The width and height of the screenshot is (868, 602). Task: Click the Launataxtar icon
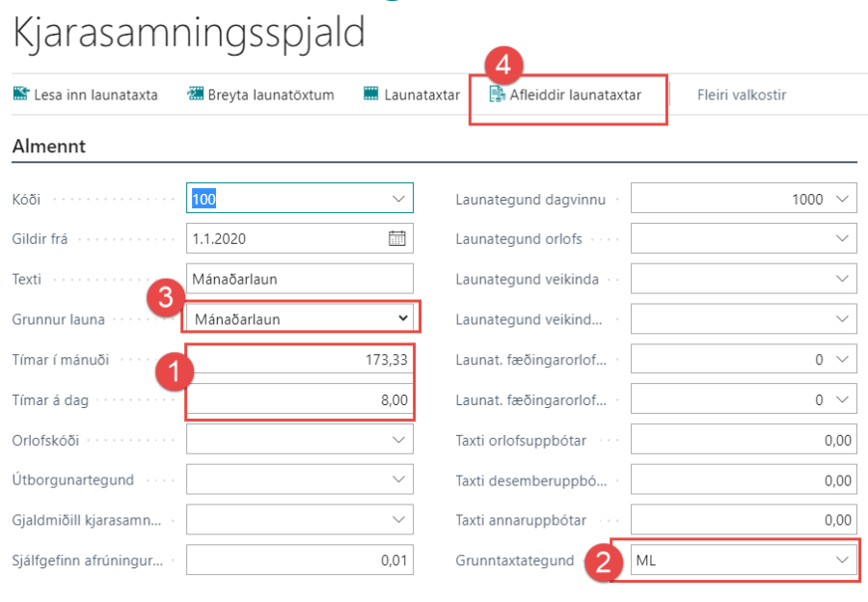[x=371, y=95]
